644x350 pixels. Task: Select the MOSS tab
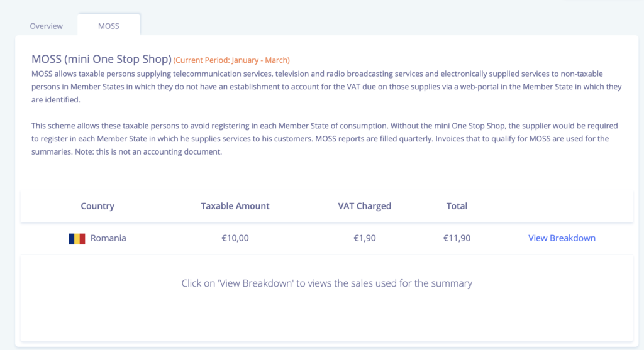pos(109,26)
